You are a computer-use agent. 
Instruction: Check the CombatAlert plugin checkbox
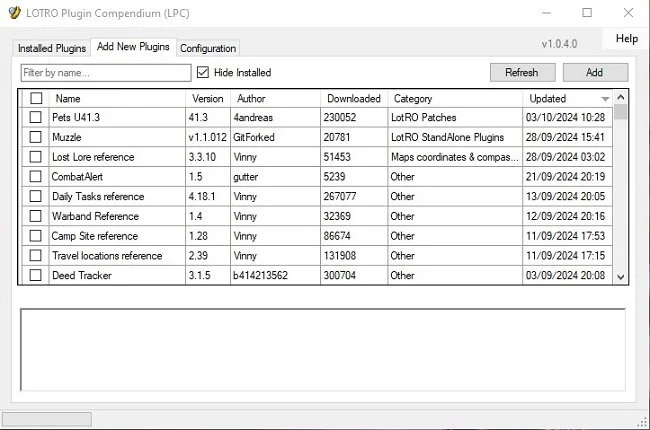pyautogui.click(x=36, y=176)
